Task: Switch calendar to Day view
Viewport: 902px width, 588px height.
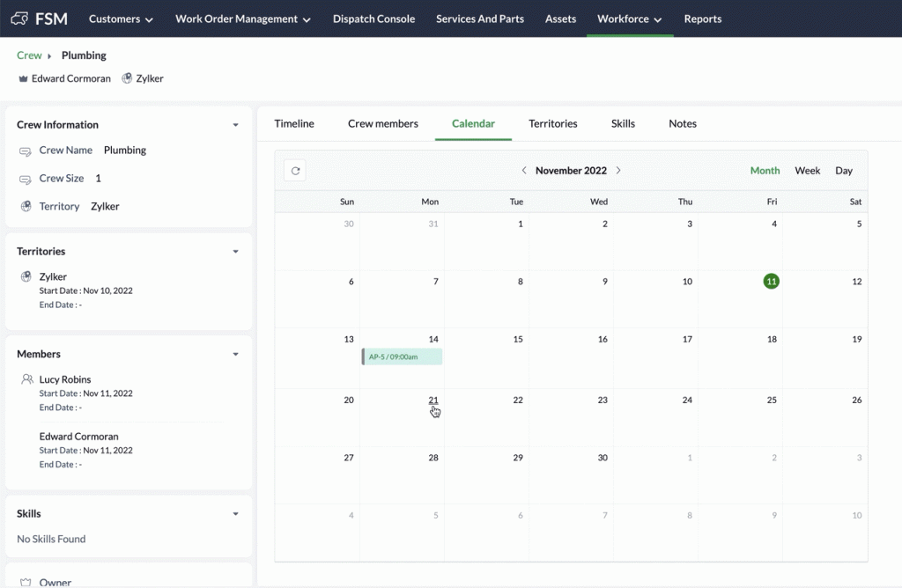Action: [x=843, y=171]
